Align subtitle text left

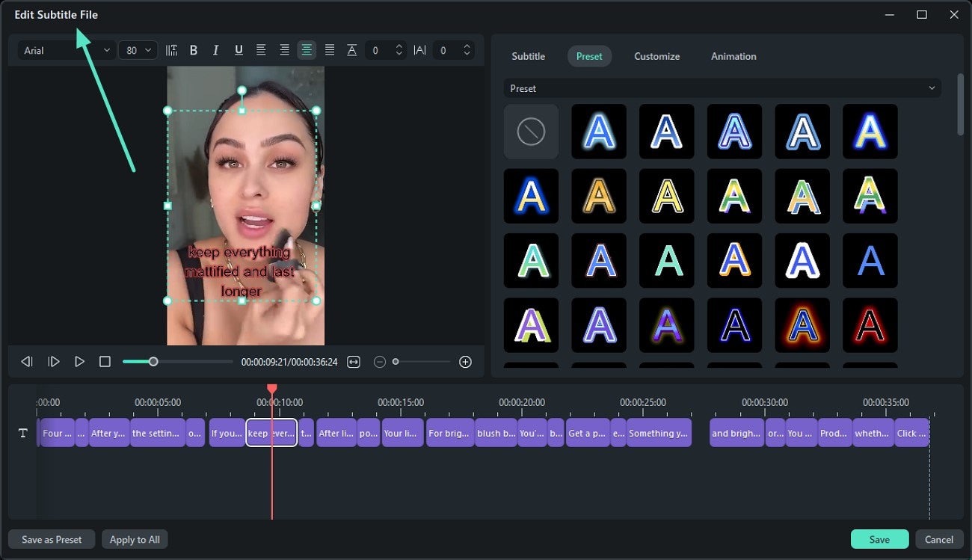pos(261,50)
